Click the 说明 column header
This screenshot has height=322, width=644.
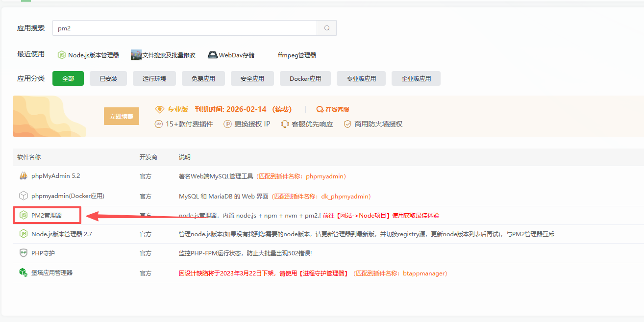[x=185, y=157]
